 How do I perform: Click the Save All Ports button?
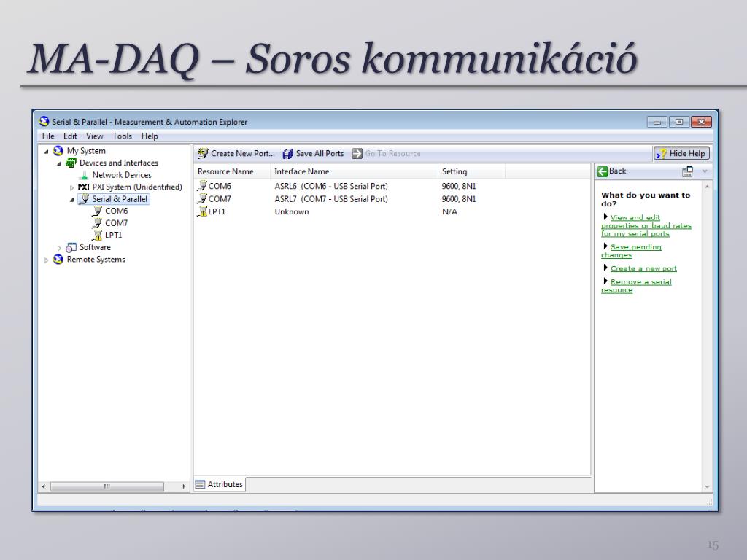coord(314,154)
